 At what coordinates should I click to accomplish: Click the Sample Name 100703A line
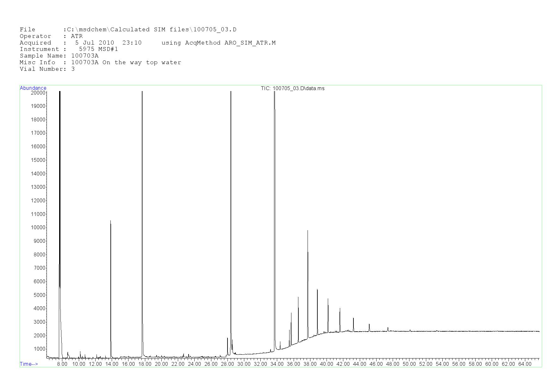click(x=59, y=56)
